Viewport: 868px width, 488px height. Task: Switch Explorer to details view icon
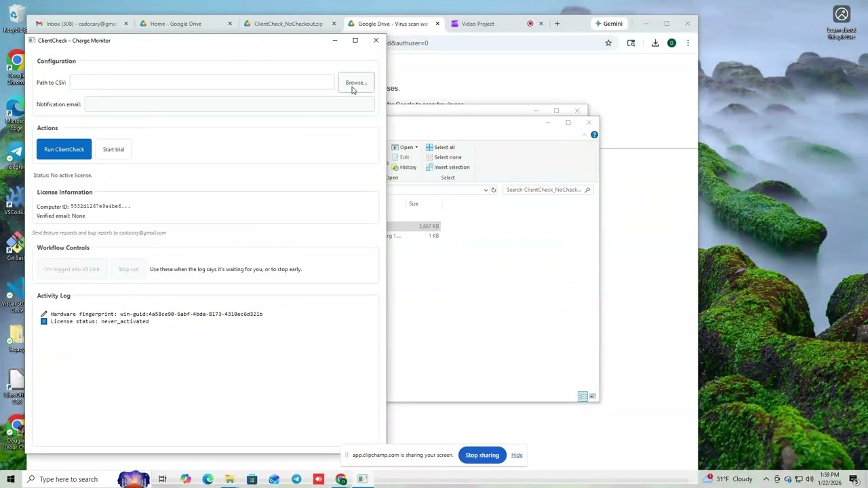tap(583, 396)
